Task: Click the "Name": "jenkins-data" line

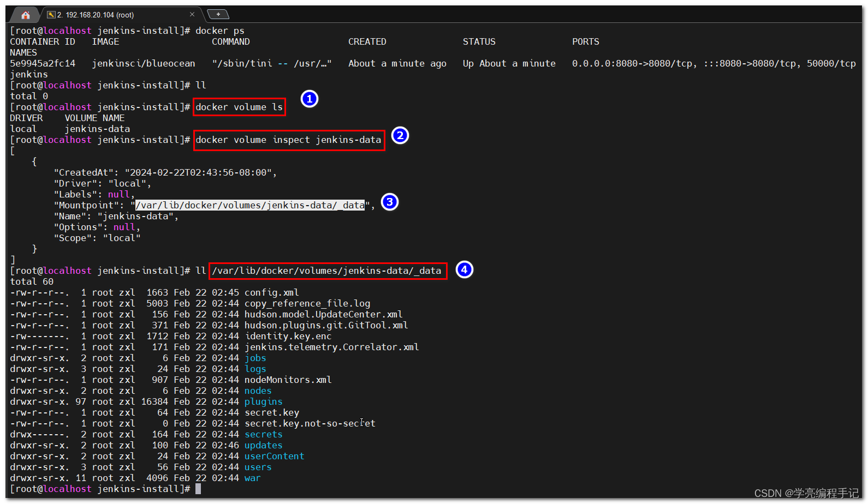Action: click(x=116, y=216)
